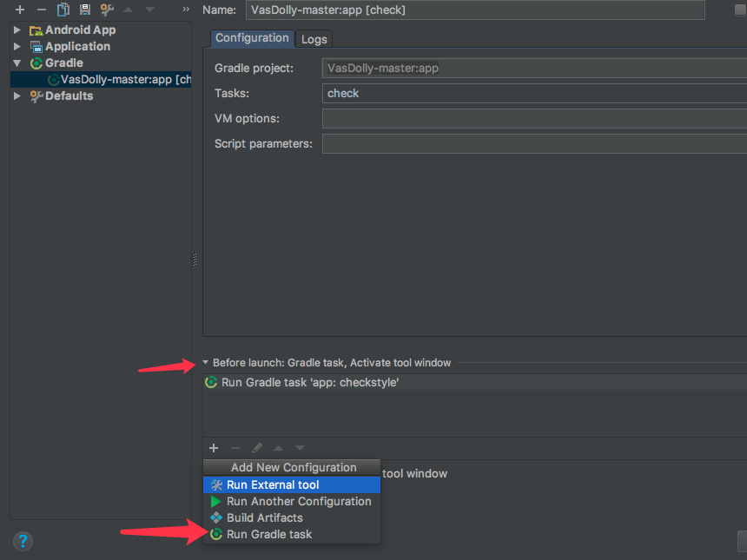The height and width of the screenshot is (560, 747).
Task: Click the help question mark icon
Action: coord(23,541)
